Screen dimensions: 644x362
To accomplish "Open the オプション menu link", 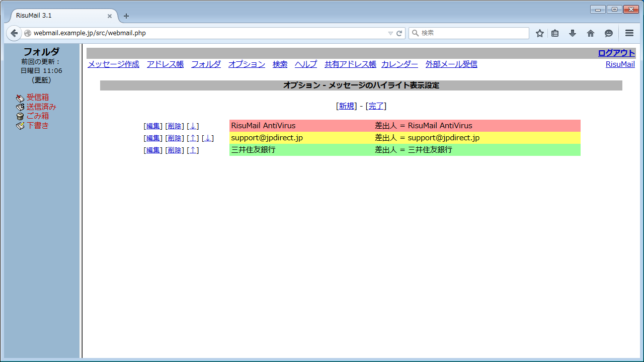I will tap(247, 64).
